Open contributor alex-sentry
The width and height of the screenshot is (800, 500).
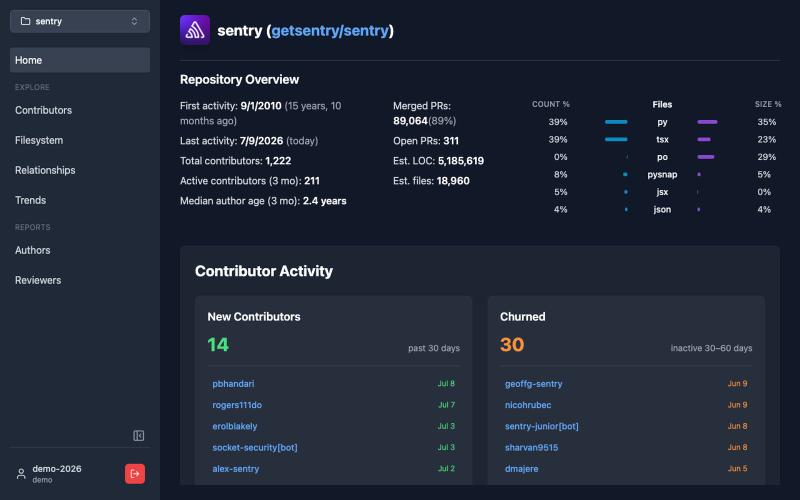coord(236,469)
